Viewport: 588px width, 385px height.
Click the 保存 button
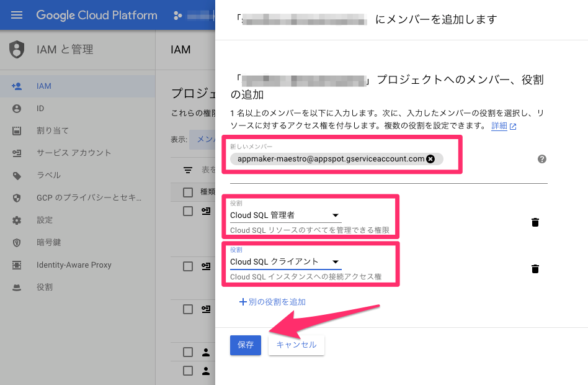point(246,345)
